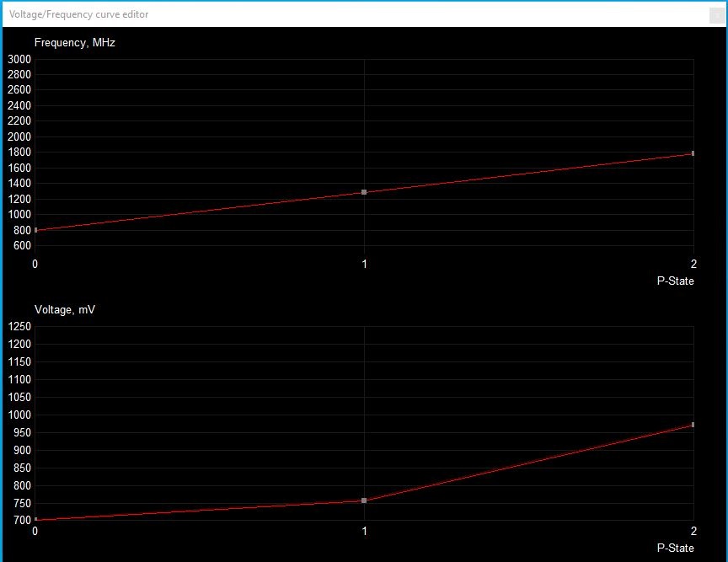Select voltage curve point at P-State 1
The height and width of the screenshot is (562, 728).
[364, 500]
